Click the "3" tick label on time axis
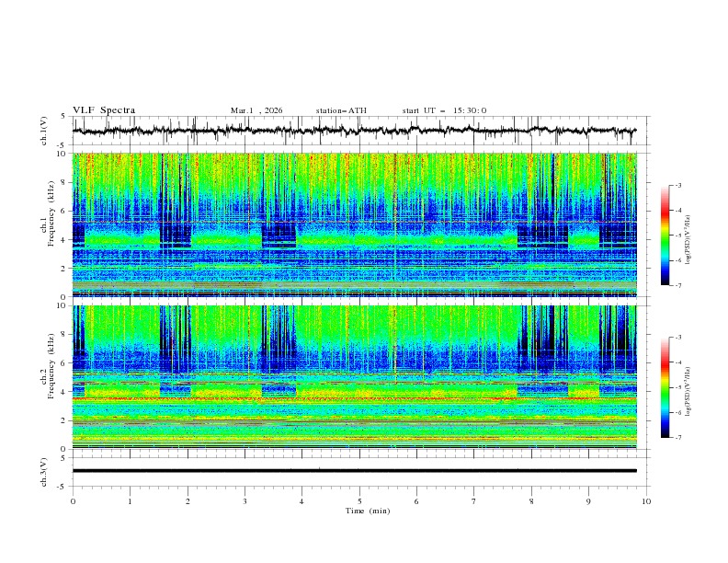Image resolution: width=728 pixels, height=563 pixels. point(245,501)
